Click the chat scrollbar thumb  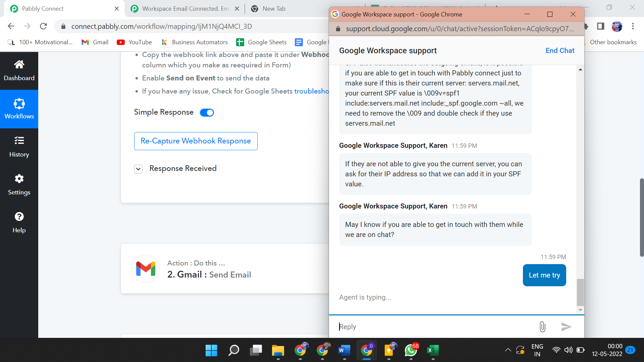[x=580, y=292]
